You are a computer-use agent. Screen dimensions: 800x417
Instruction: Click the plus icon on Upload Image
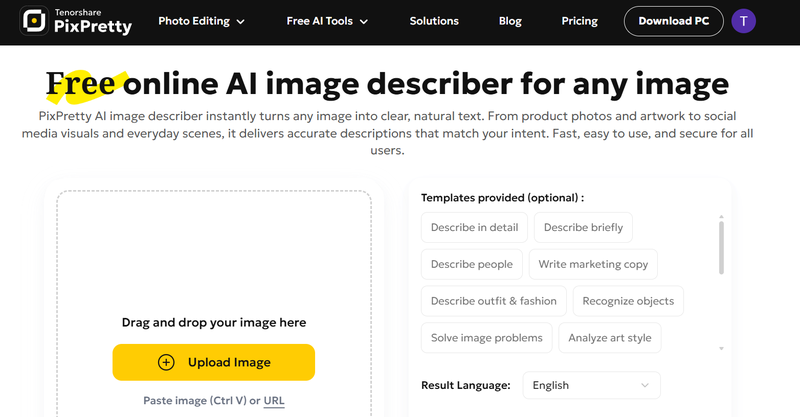point(167,362)
